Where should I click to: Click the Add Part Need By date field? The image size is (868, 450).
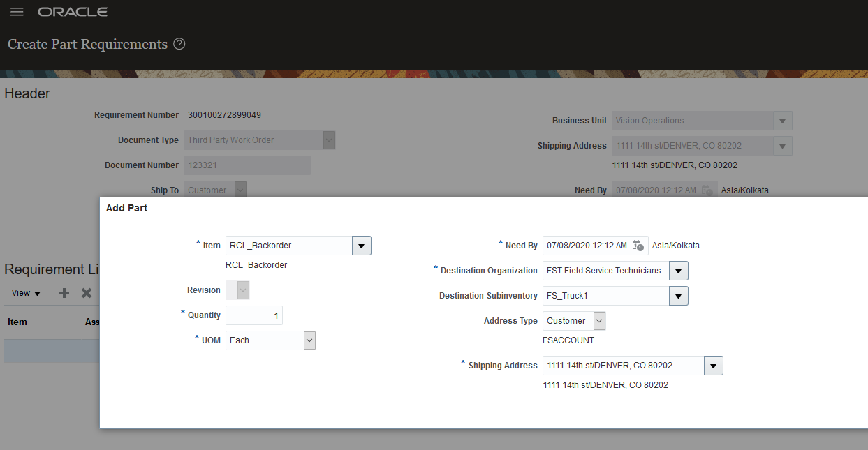pos(587,246)
